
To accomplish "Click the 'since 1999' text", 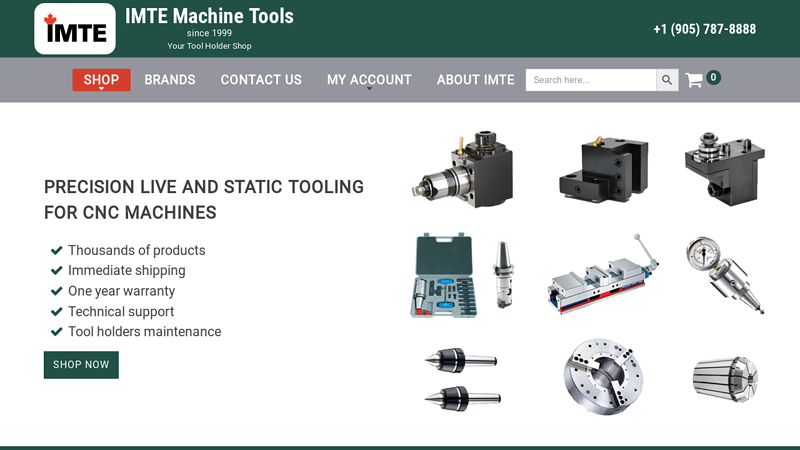I will coord(209,33).
